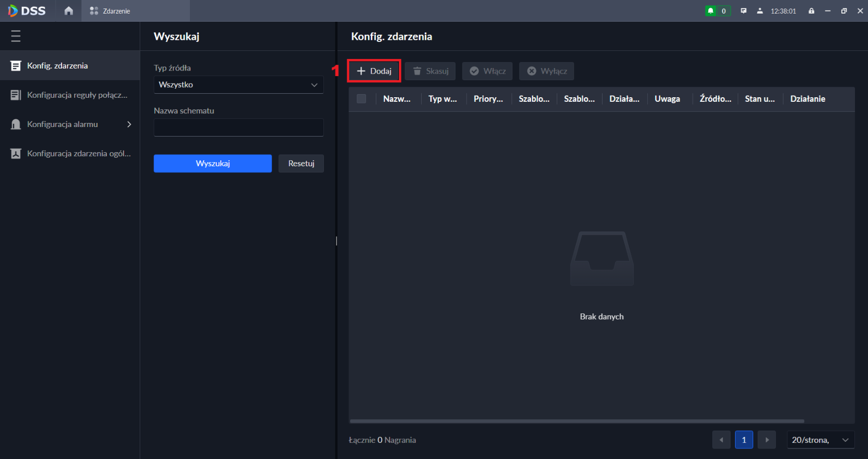Click the Dodaj button to add event
The image size is (868, 459).
point(374,71)
